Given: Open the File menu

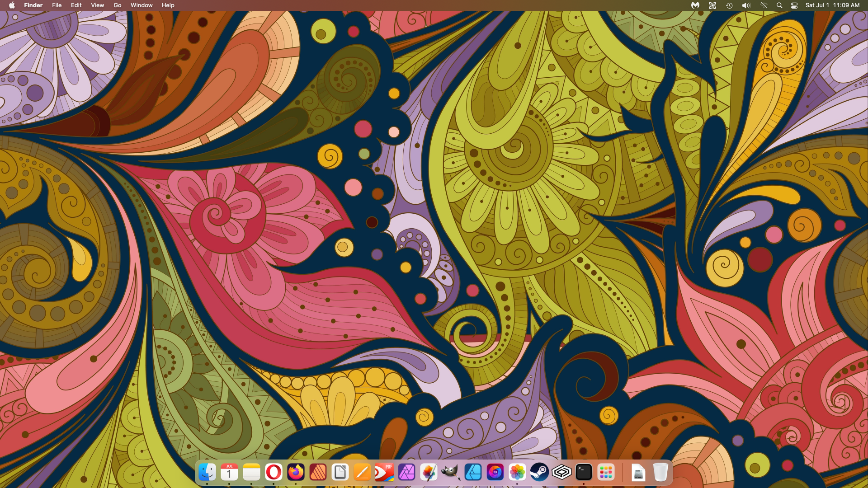Looking at the screenshot, I should 57,5.
